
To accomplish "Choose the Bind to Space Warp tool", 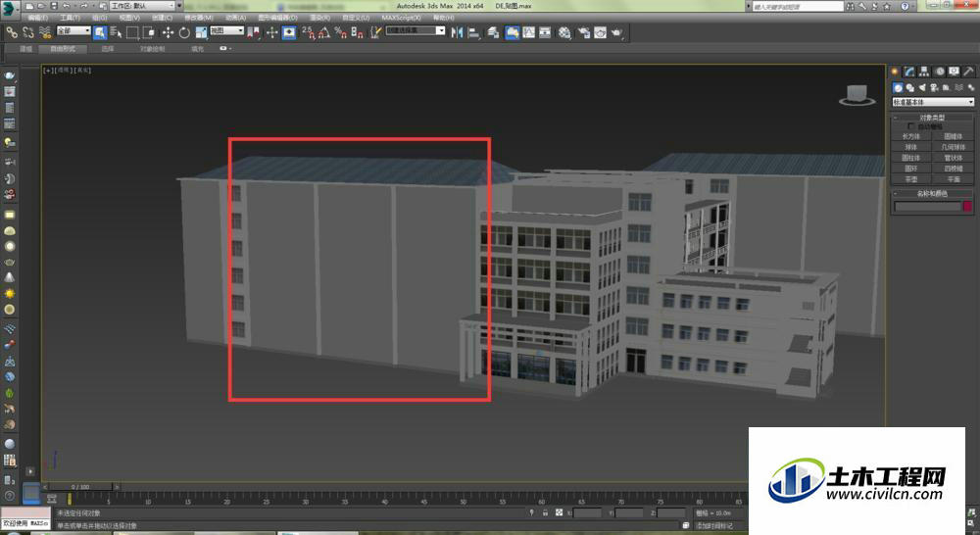I will 45,32.
